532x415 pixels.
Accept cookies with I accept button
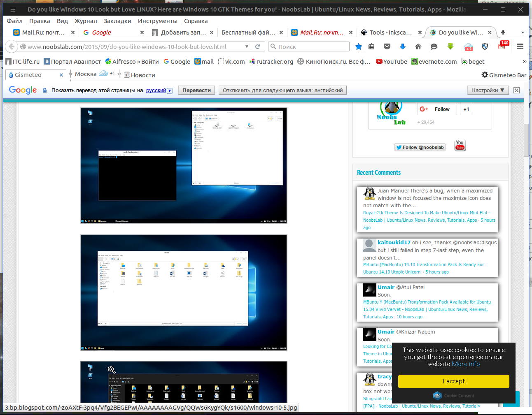click(x=453, y=381)
